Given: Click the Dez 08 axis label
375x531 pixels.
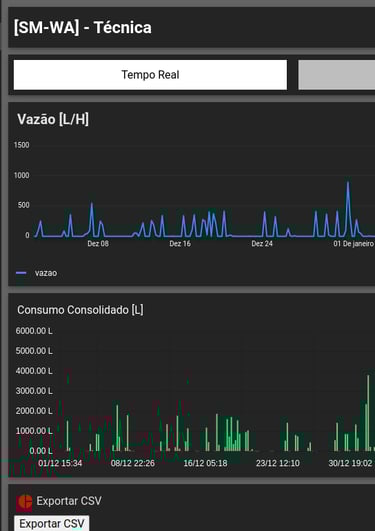Looking at the screenshot, I should tap(98, 243).
